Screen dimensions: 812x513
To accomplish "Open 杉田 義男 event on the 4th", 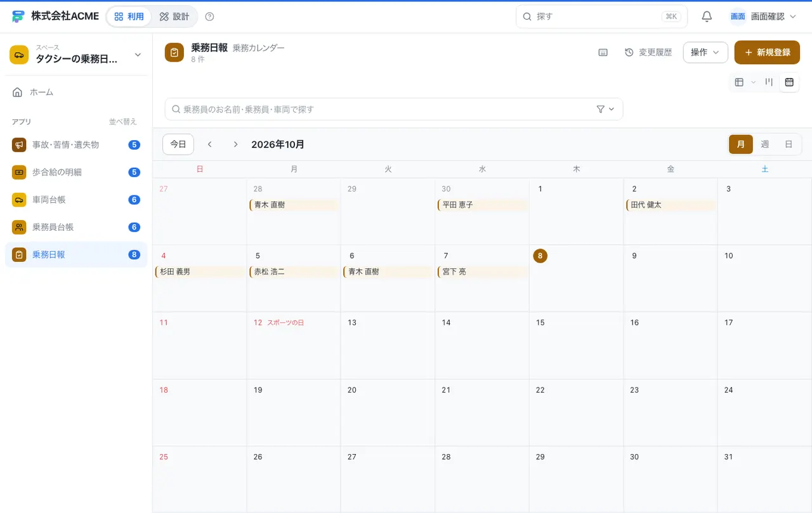I will (x=199, y=272).
